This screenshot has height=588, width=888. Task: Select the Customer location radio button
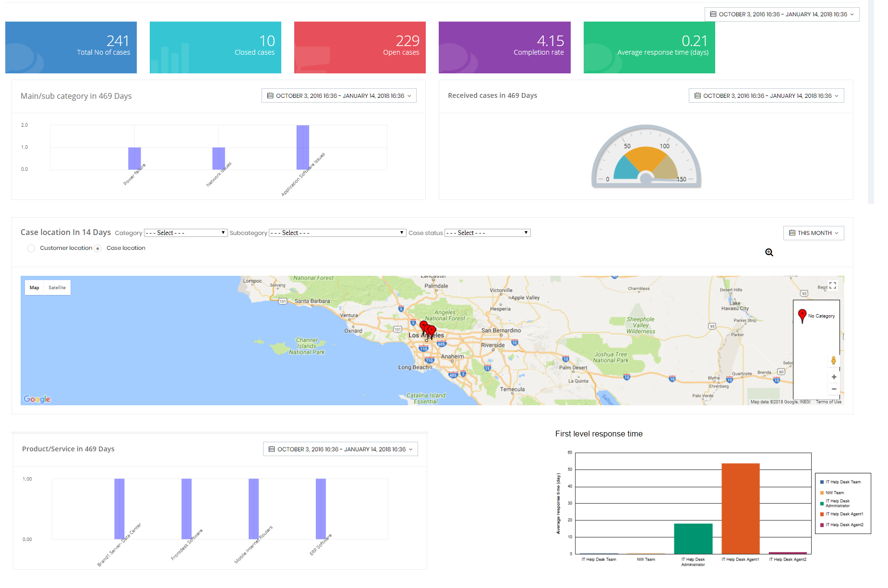31,248
